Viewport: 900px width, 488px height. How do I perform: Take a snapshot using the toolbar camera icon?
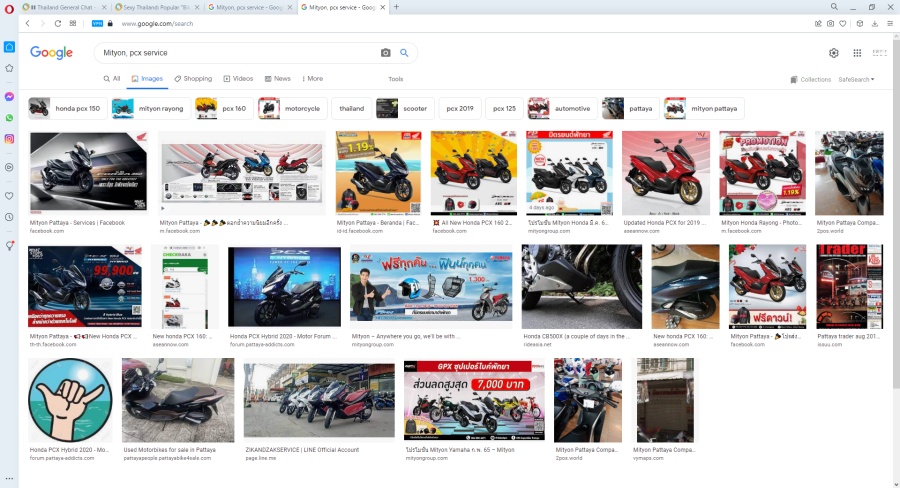[x=830, y=23]
